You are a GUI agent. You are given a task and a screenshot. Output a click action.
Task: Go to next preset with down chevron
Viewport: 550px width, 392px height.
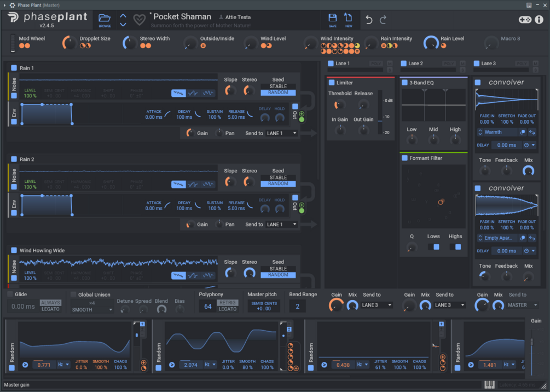pyautogui.click(x=123, y=25)
